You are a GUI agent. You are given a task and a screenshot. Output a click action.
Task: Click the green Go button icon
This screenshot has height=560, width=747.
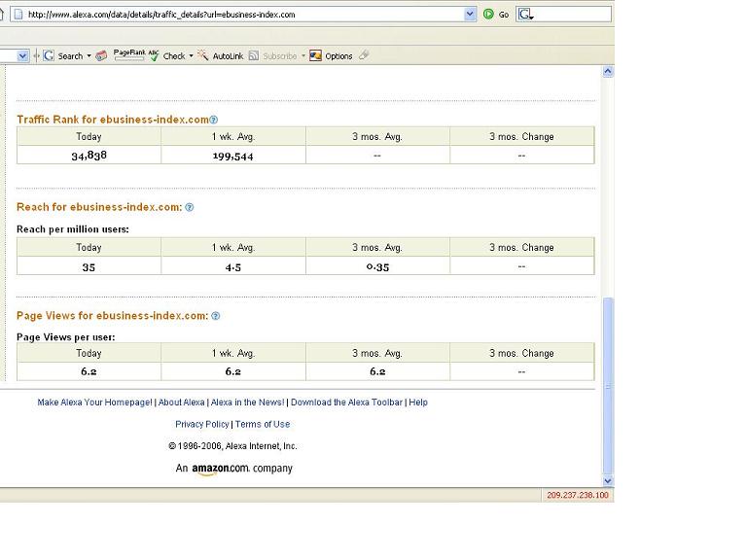(488, 15)
